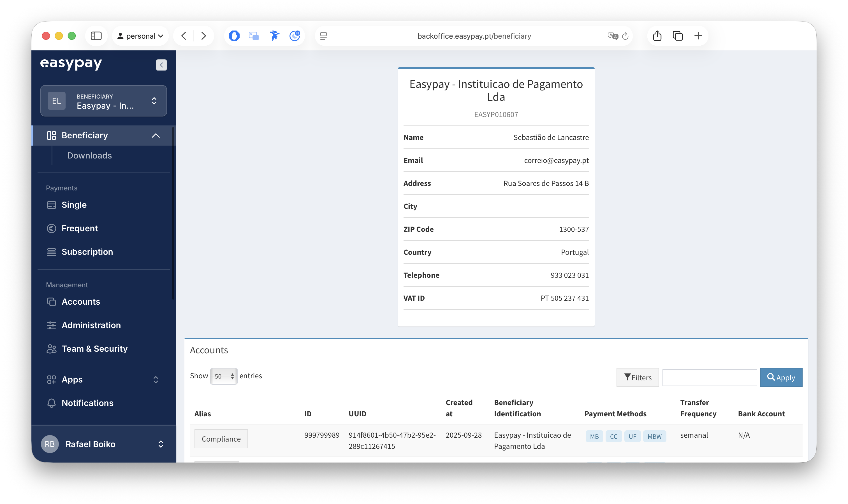848x504 pixels.
Task: Click the share icon in browser toolbar
Action: pos(657,36)
